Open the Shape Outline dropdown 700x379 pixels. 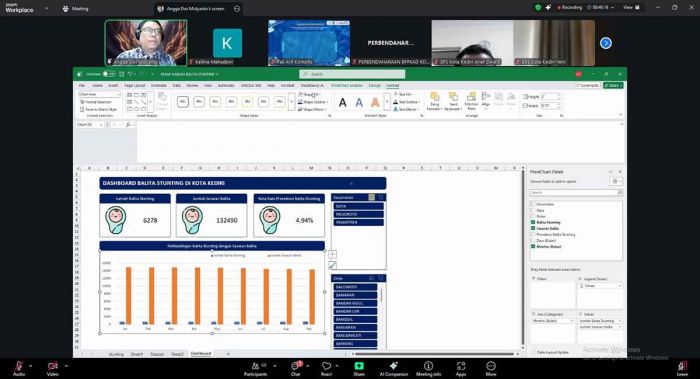[x=312, y=102]
